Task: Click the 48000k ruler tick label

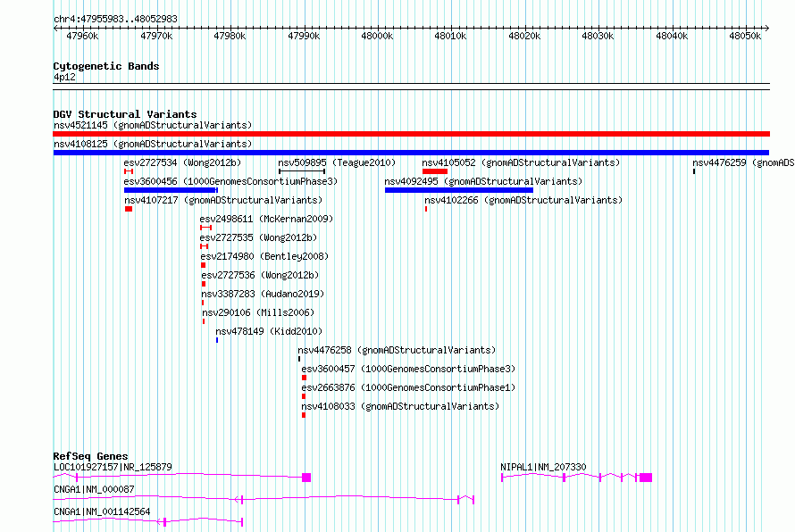Action: pyautogui.click(x=377, y=36)
